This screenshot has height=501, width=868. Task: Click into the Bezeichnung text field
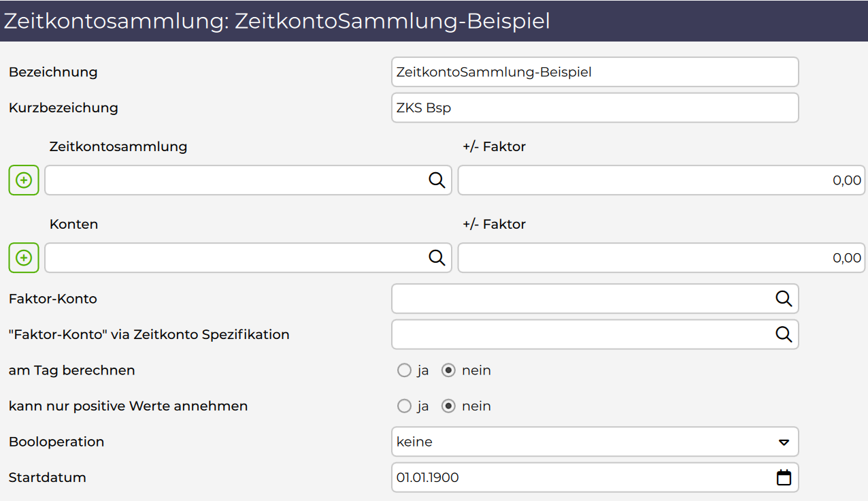click(x=594, y=72)
